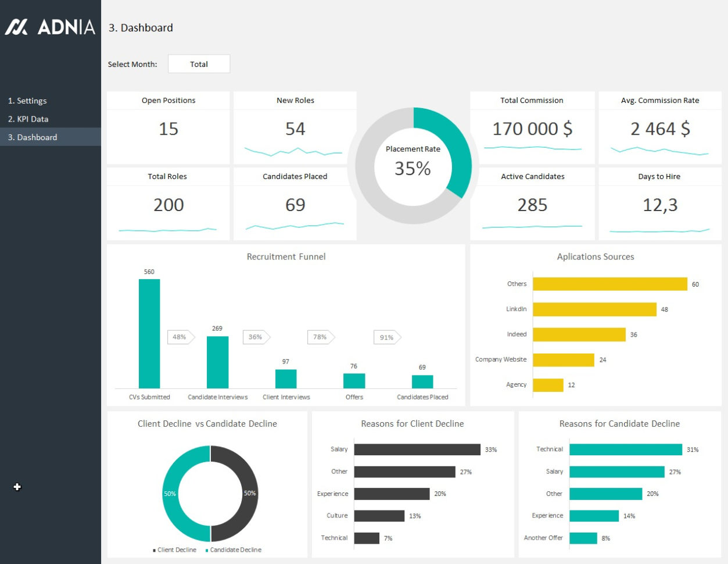Click the Recruitment Funnel chart title
The height and width of the screenshot is (564, 728).
pyautogui.click(x=286, y=256)
